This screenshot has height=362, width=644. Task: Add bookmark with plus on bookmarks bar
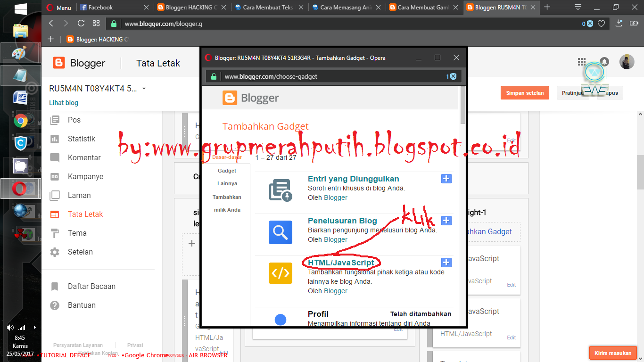(51, 39)
